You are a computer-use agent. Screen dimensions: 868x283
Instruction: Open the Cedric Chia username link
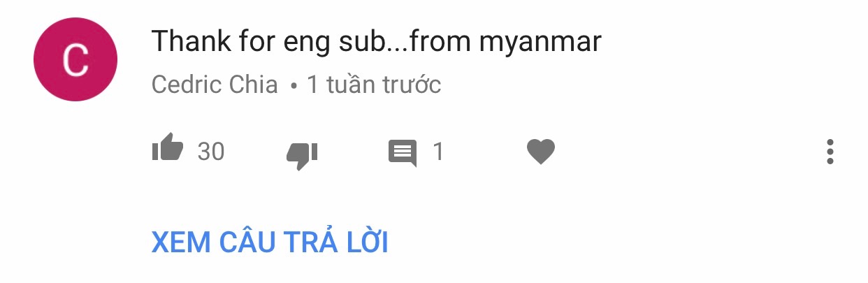pos(215,85)
